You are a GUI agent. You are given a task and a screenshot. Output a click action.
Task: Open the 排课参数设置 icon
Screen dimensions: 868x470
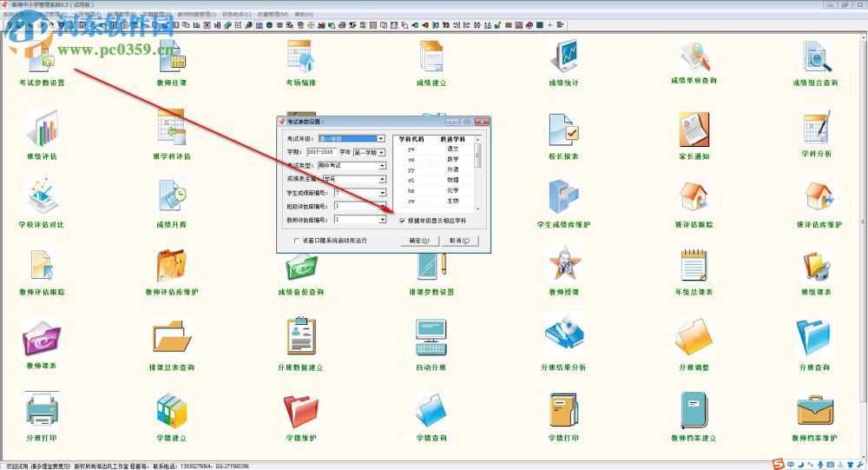pos(431,268)
